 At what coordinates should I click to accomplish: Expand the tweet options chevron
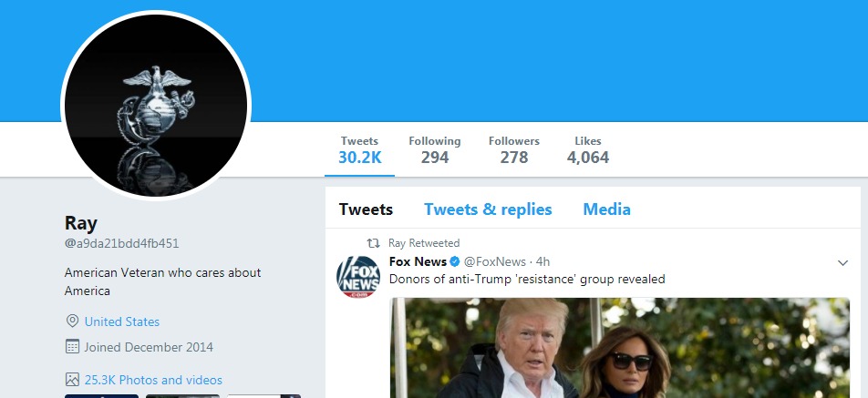(842, 263)
